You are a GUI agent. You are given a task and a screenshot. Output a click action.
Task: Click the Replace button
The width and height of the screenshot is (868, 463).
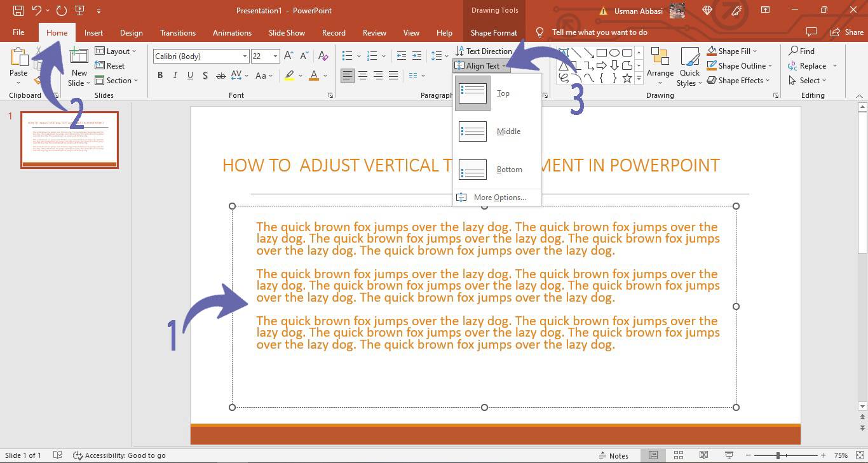point(812,65)
